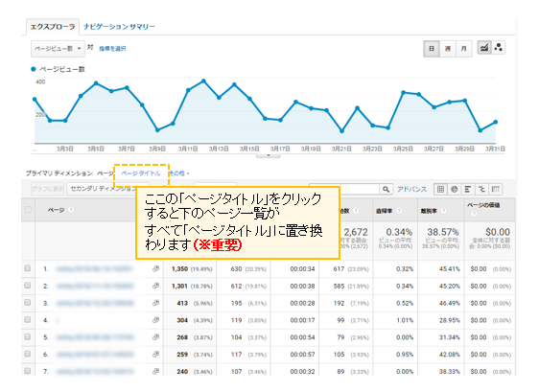The width and height of the screenshot is (539, 392).
Task: Click the アドバンス filter link
Action: [x=411, y=190]
